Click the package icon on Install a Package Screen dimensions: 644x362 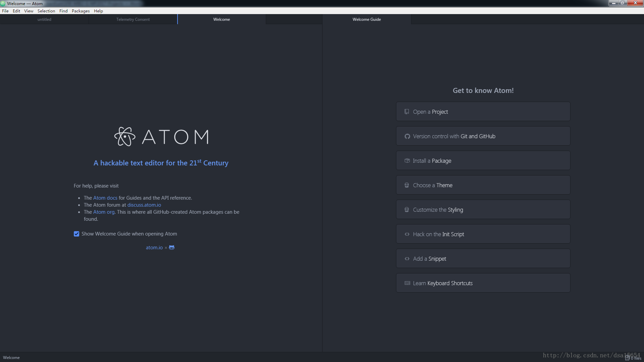(x=407, y=161)
